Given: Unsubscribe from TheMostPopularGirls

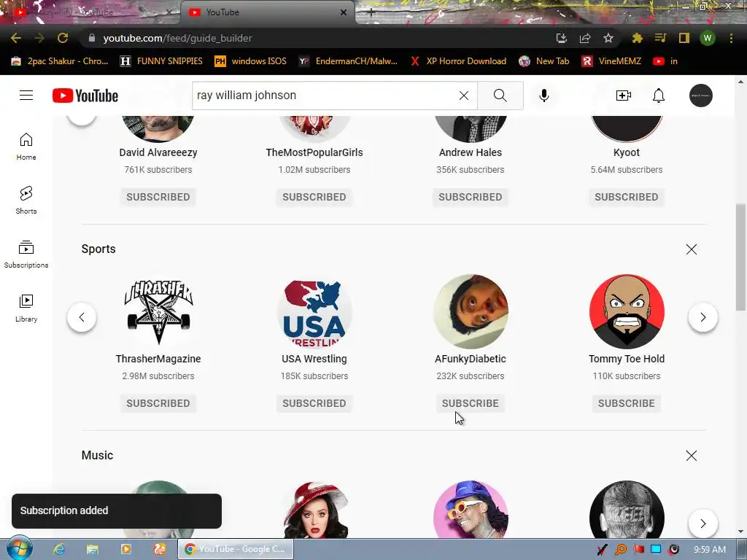Looking at the screenshot, I should [314, 197].
